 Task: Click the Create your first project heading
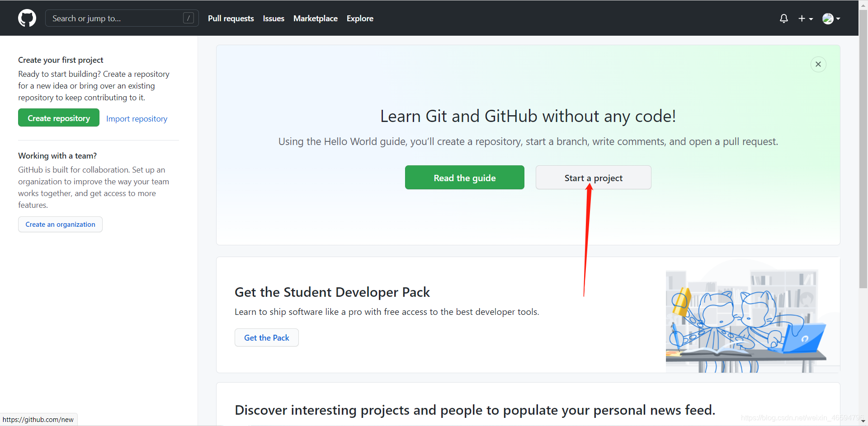pyautogui.click(x=61, y=60)
